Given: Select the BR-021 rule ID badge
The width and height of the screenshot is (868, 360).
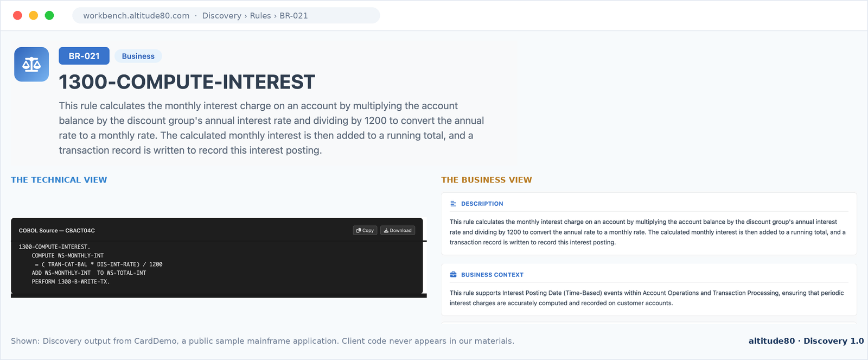Looking at the screenshot, I should click(x=84, y=56).
